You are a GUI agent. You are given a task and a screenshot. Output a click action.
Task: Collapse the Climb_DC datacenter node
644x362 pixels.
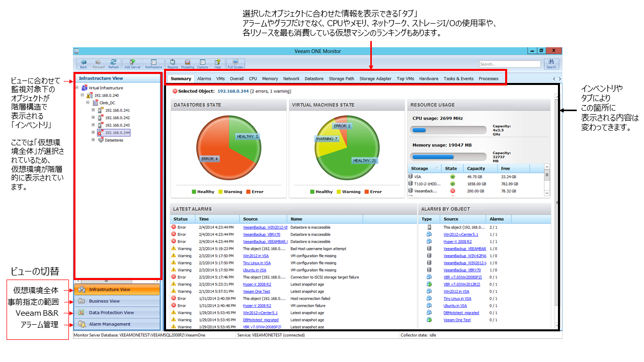[x=88, y=103]
